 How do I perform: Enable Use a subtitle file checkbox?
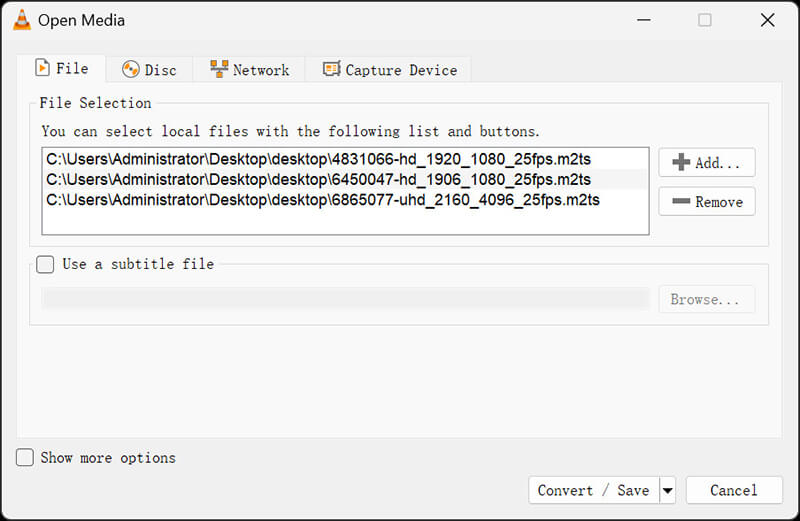click(45, 264)
